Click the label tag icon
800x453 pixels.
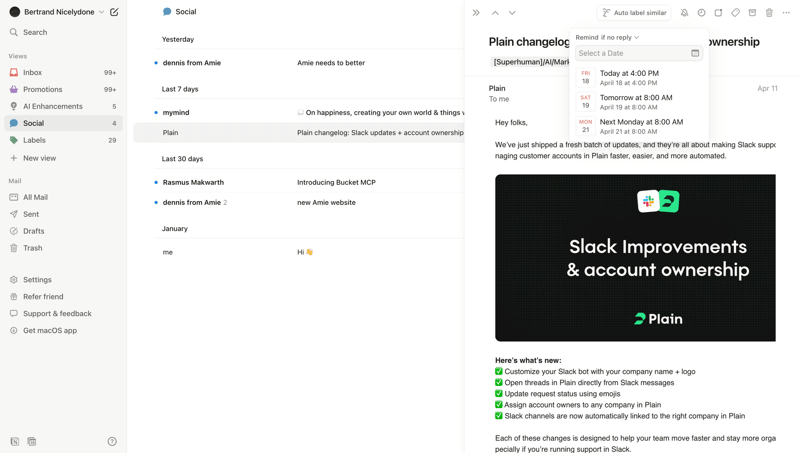point(735,13)
